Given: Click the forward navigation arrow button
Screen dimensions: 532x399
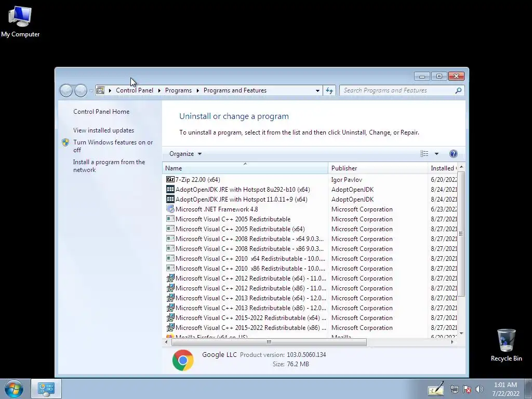Looking at the screenshot, I should 81,90.
